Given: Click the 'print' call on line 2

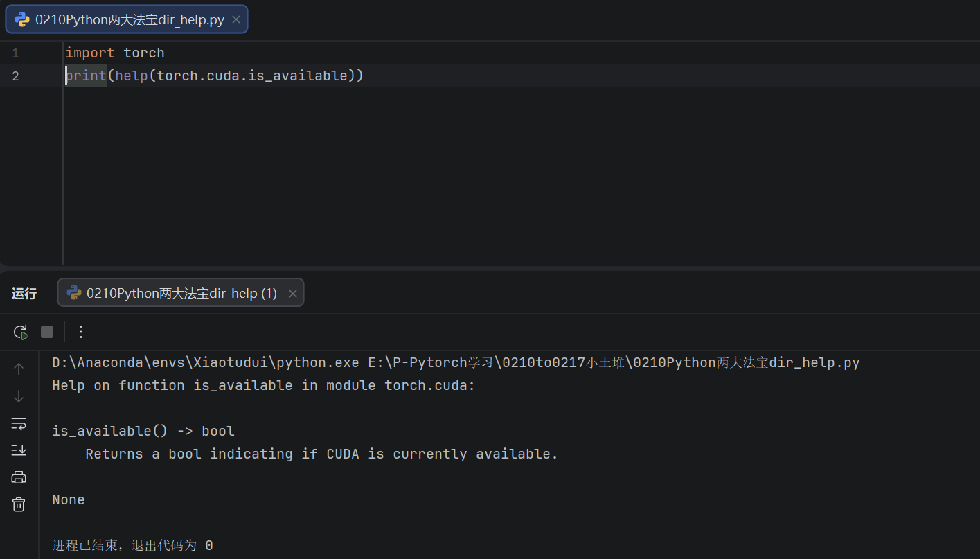Looking at the screenshot, I should click(x=86, y=76).
